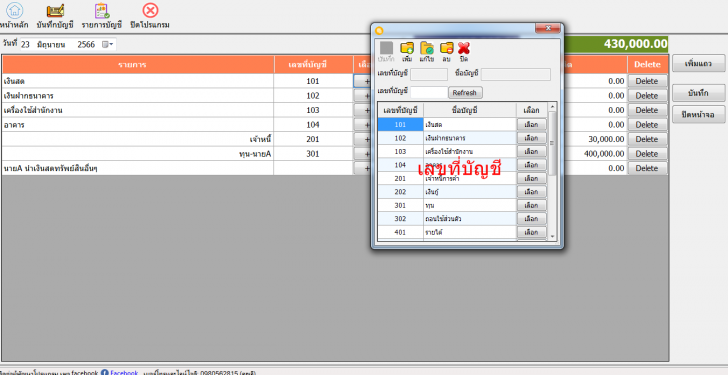Click เลือก button for account 201

(532, 178)
